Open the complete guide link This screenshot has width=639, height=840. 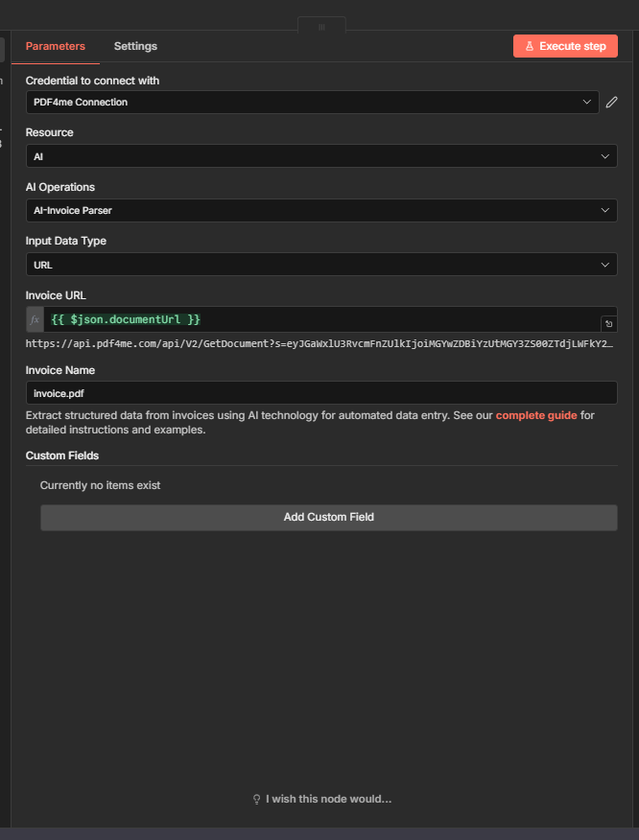tap(536, 415)
